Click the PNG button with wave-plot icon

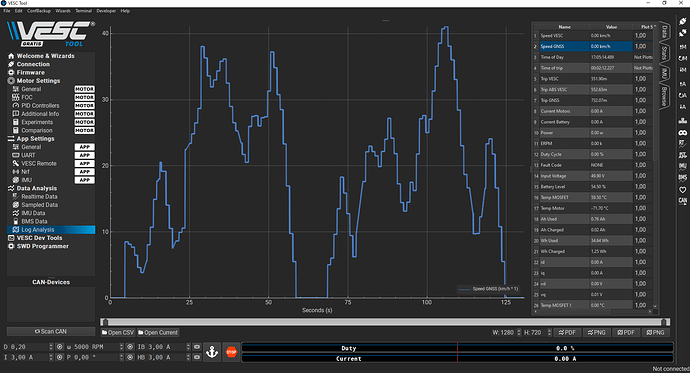tap(597, 333)
